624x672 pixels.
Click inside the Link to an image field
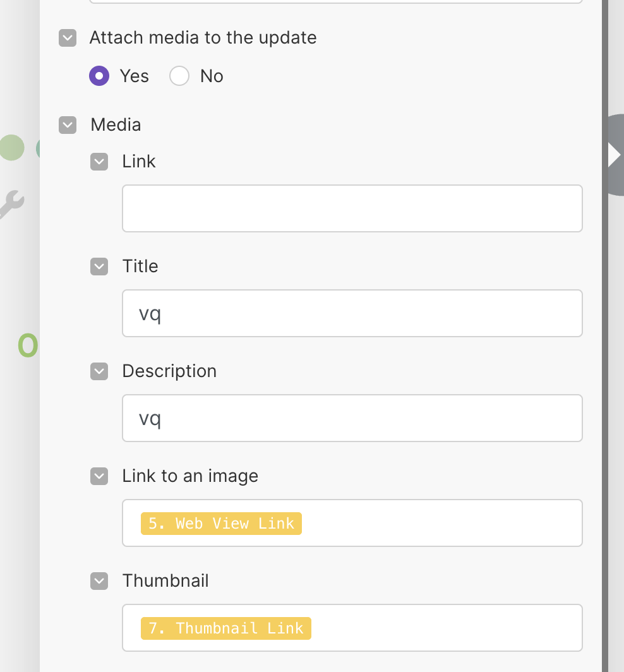coord(442,523)
